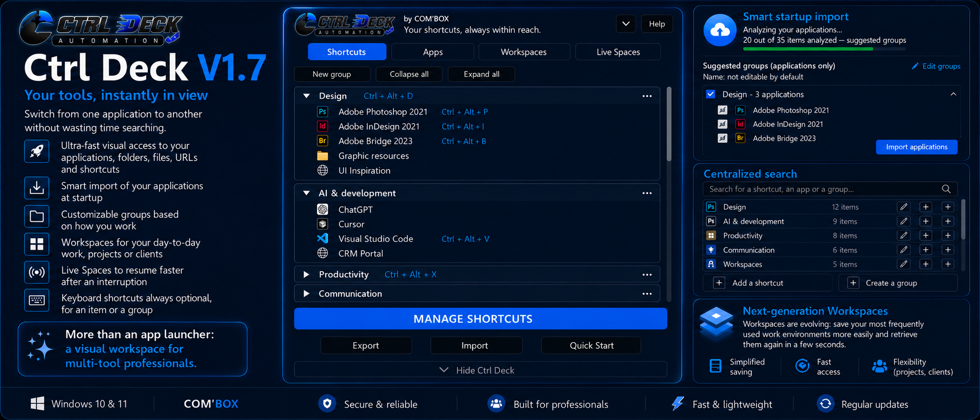Collapse the Design group triangle in shortcuts list

pos(306,96)
